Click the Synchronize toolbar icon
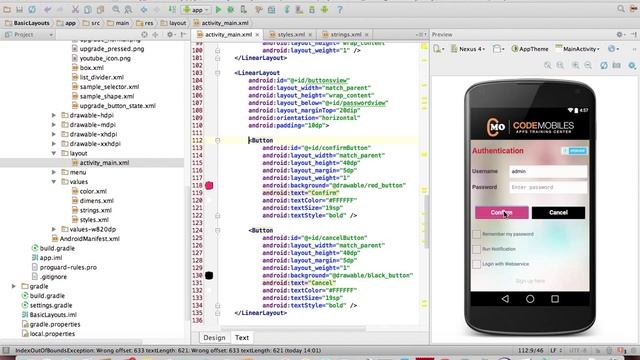The width and height of the screenshot is (640, 360). pyautogui.click(x=32, y=9)
